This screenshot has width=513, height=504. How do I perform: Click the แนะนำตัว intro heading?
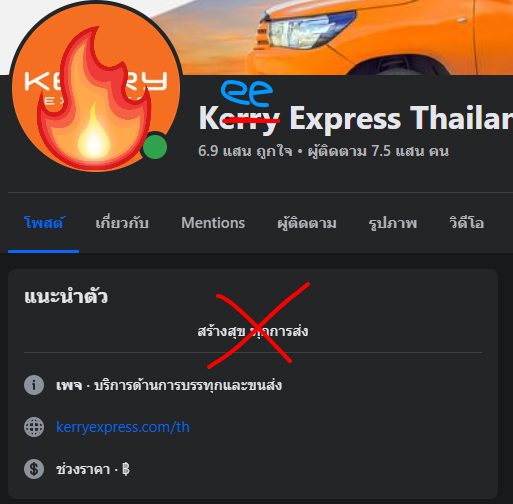66,296
